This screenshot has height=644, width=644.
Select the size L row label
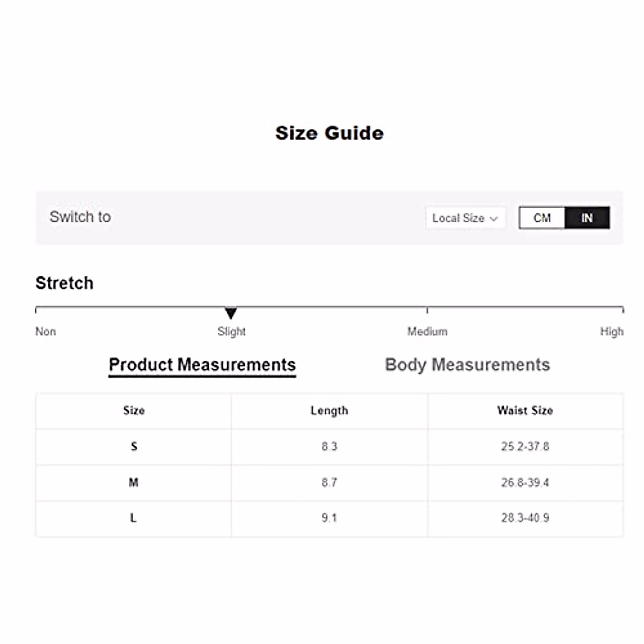coord(134,518)
